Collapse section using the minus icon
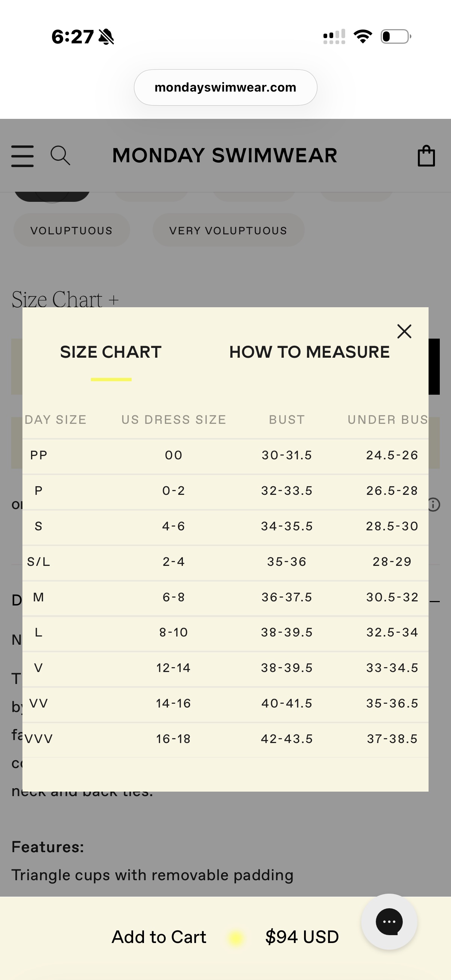The height and width of the screenshot is (980, 451). click(435, 601)
